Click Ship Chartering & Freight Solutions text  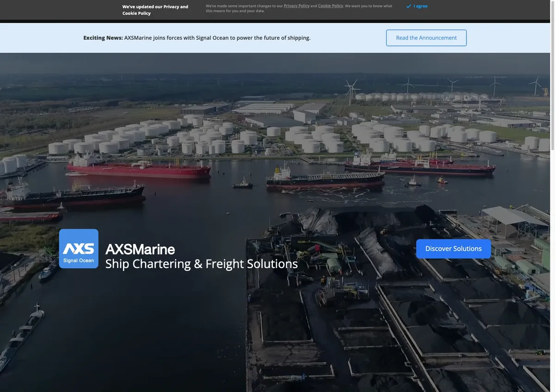[x=202, y=264]
